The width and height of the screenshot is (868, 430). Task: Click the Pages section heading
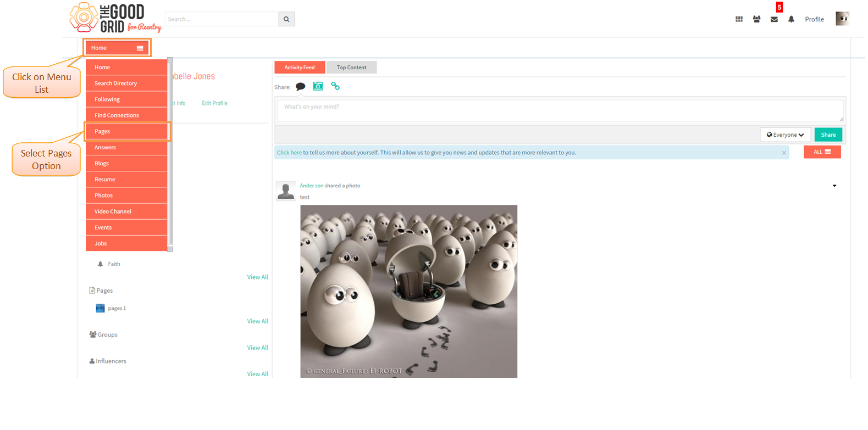[101, 291]
